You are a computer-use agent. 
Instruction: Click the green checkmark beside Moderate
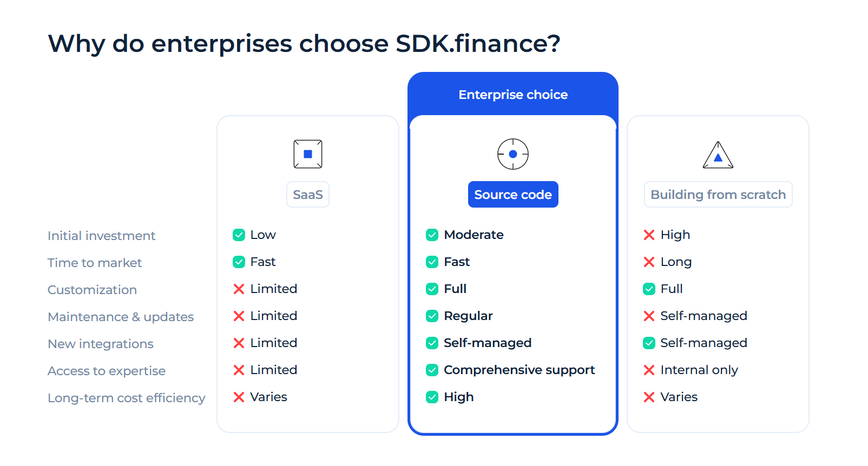[432, 235]
